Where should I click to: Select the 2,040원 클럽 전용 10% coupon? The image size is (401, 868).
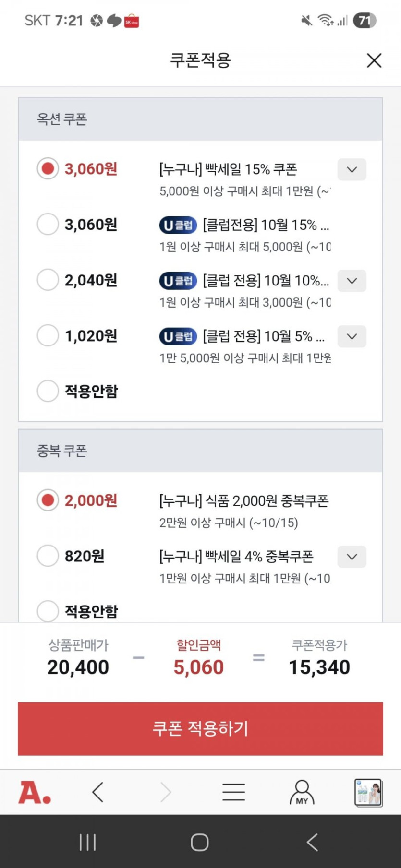click(x=48, y=280)
